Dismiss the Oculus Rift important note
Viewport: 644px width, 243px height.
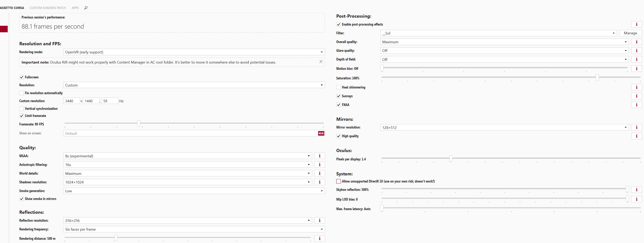tap(321, 62)
